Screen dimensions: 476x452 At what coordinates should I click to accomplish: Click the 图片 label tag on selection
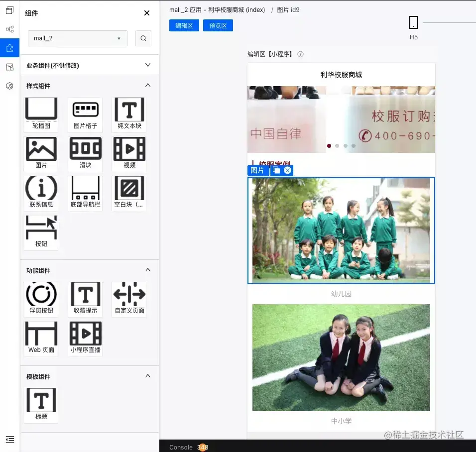click(x=257, y=170)
